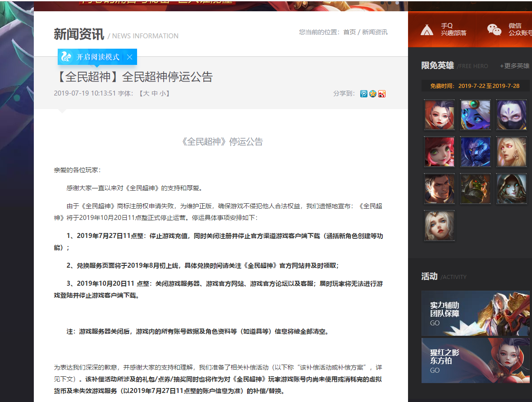
Task: Click the UC reading mode squirrel icon
Action: (x=67, y=57)
